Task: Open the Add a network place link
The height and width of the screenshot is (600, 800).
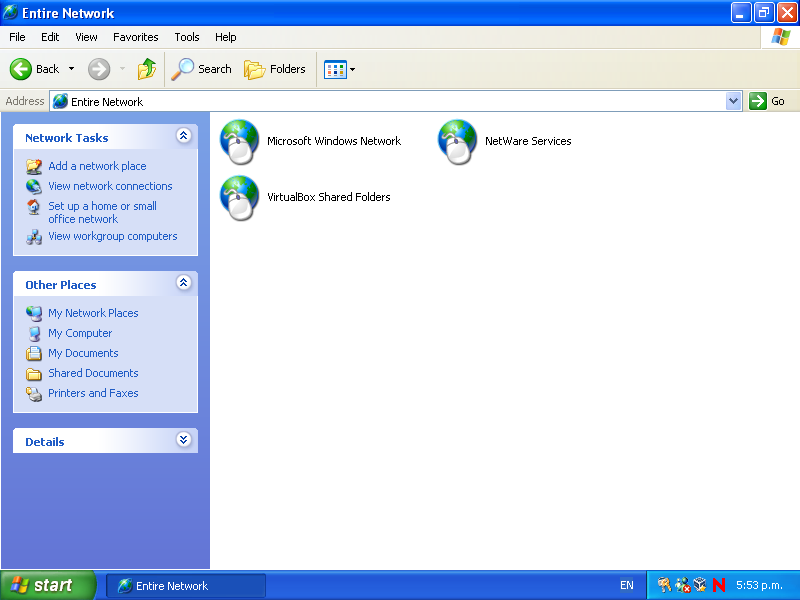Action: [x=97, y=166]
